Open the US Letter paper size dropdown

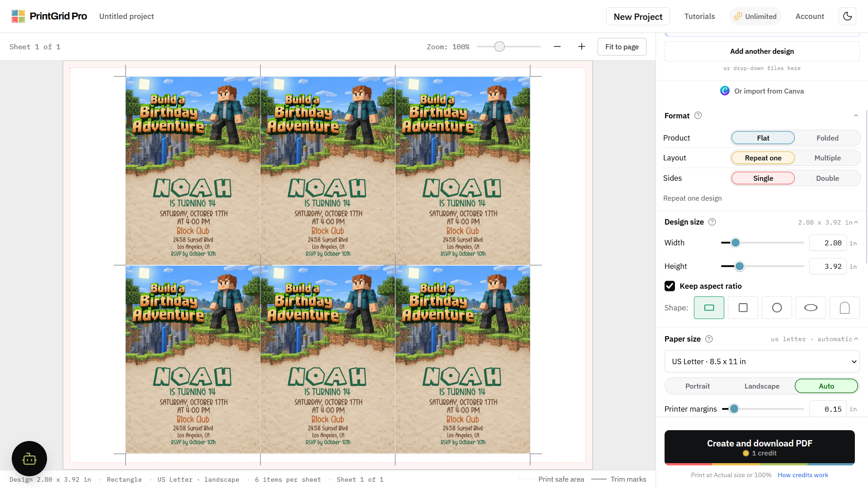point(762,361)
